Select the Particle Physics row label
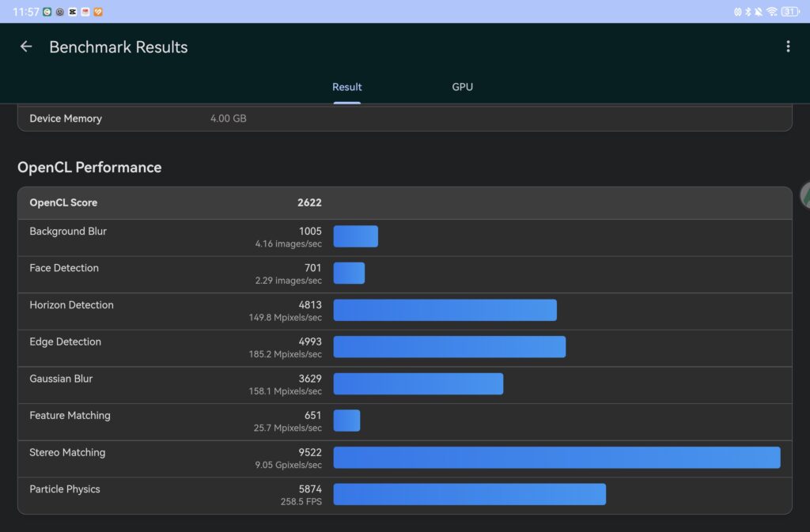Screen dimensions: 810x532 [x=65, y=489]
